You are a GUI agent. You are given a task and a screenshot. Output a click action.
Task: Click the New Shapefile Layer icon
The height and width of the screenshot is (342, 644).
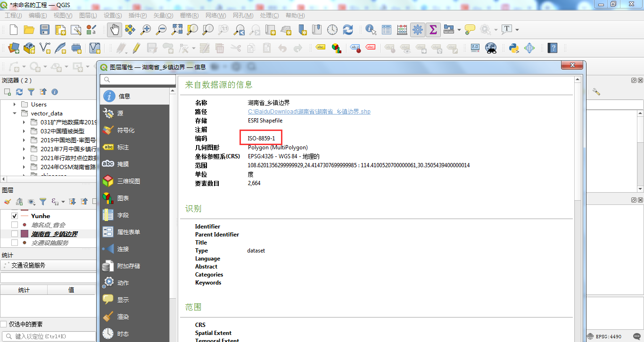(x=45, y=48)
